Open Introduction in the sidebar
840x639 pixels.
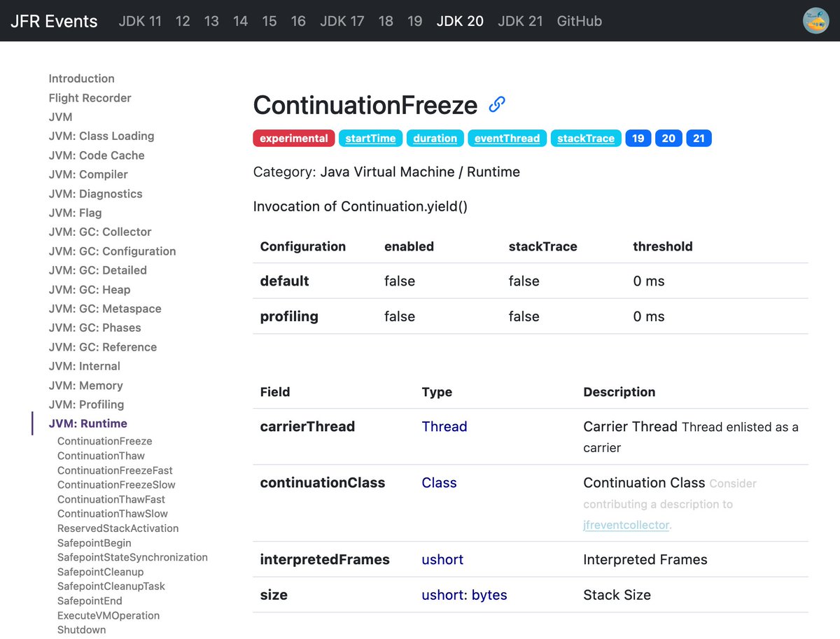coord(82,78)
